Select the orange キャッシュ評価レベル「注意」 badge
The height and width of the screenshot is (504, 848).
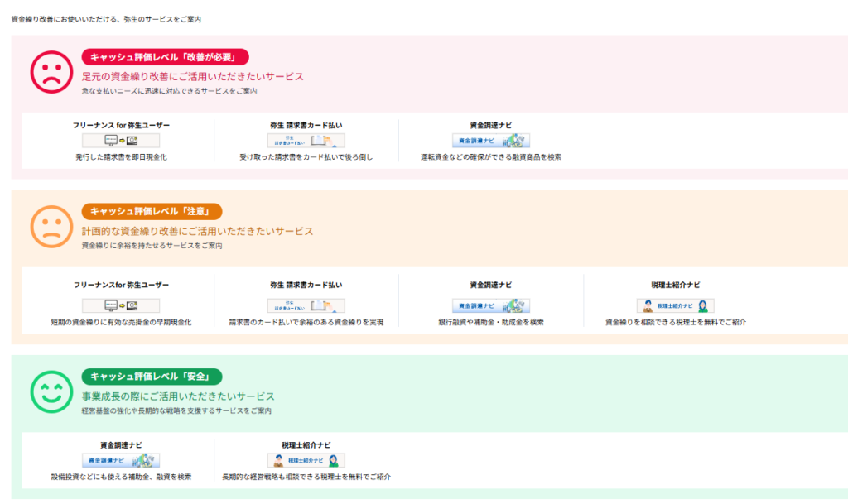tap(152, 212)
